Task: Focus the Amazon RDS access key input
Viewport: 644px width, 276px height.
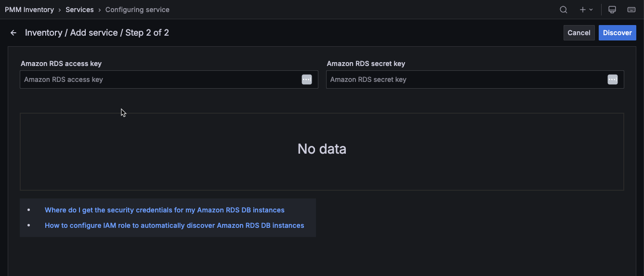Action: coord(169,79)
